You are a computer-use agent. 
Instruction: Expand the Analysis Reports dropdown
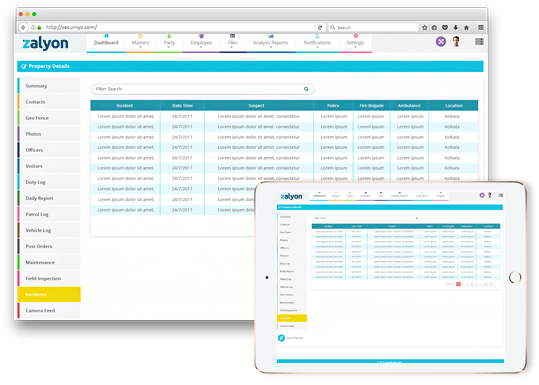[271, 43]
